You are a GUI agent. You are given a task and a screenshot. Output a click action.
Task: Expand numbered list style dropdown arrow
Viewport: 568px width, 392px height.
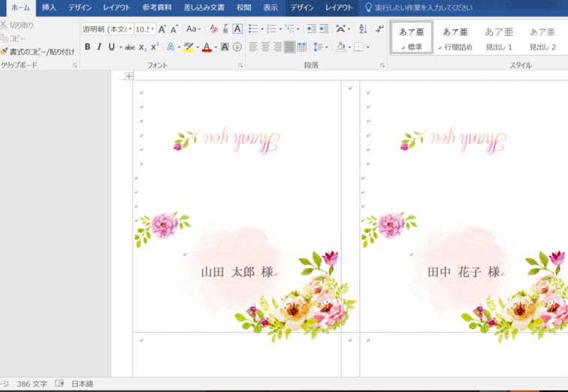tap(280, 29)
